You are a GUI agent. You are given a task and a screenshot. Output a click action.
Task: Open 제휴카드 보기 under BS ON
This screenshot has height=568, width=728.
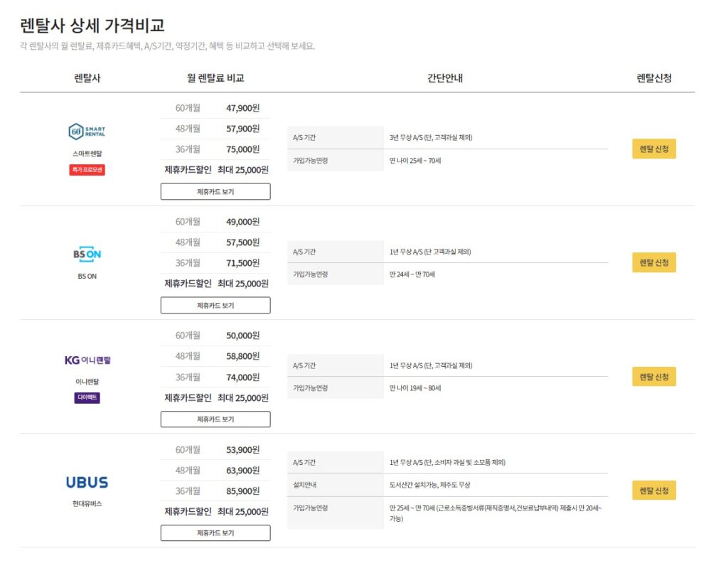coord(215,305)
